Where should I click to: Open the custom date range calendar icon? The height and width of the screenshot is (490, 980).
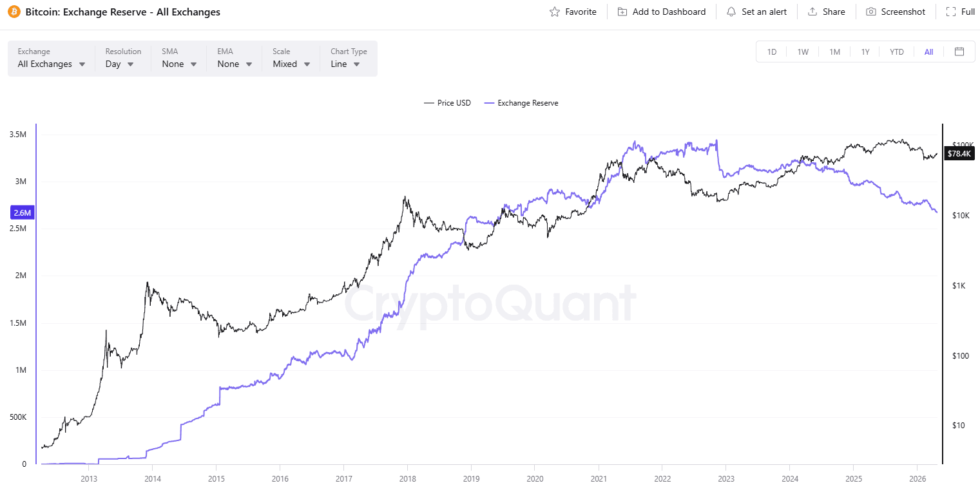click(x=959, y=52)
